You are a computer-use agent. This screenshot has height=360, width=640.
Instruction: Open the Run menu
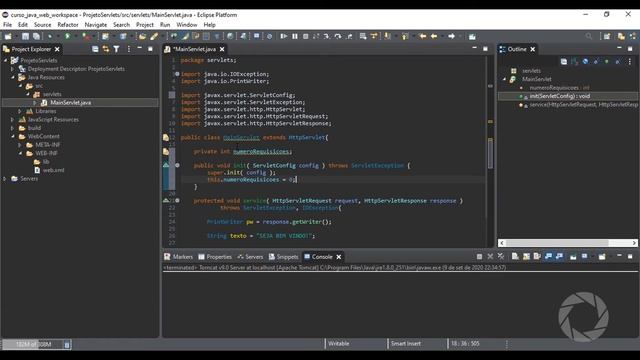[x=165, y=25]
